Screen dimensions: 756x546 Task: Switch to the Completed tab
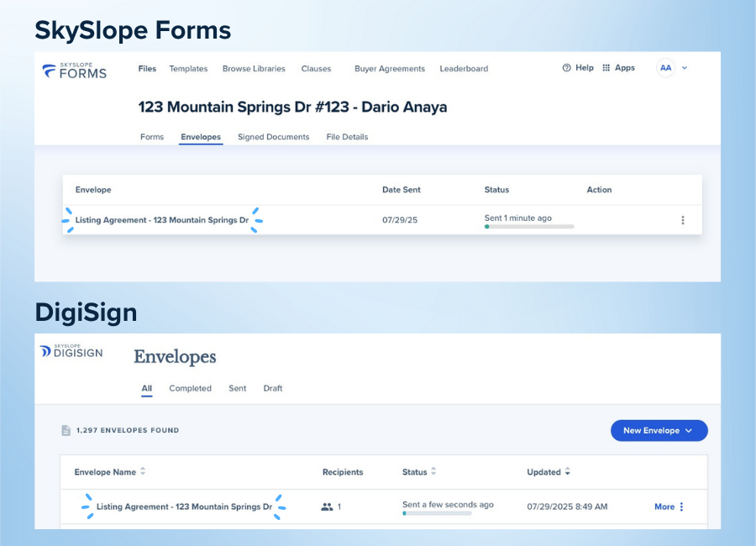(x=190, y=388)
